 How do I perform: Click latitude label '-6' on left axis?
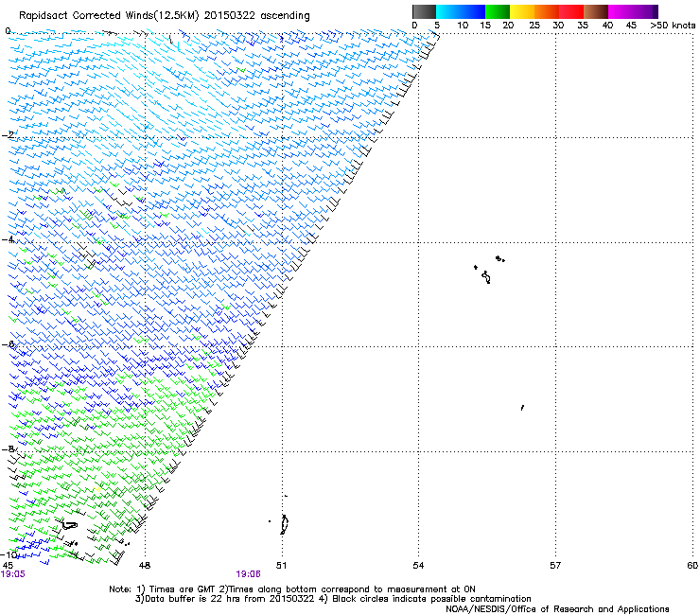click(8, 344)
